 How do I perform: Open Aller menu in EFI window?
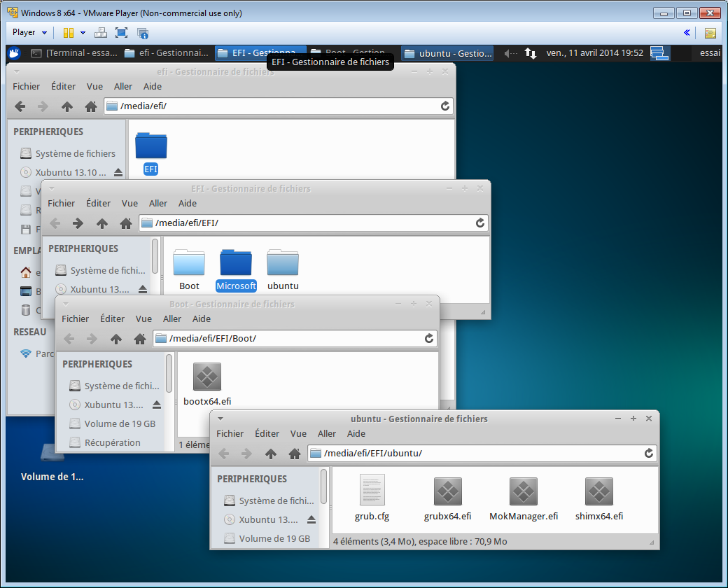tap(158, 204)
